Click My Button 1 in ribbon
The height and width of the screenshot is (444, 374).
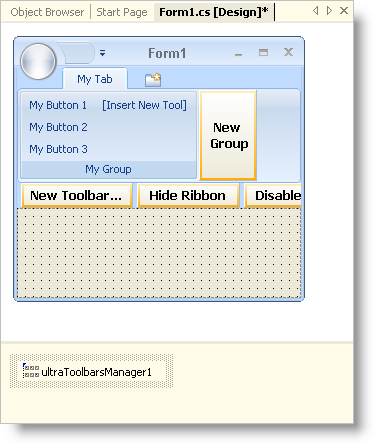click(x=58, y=105)
